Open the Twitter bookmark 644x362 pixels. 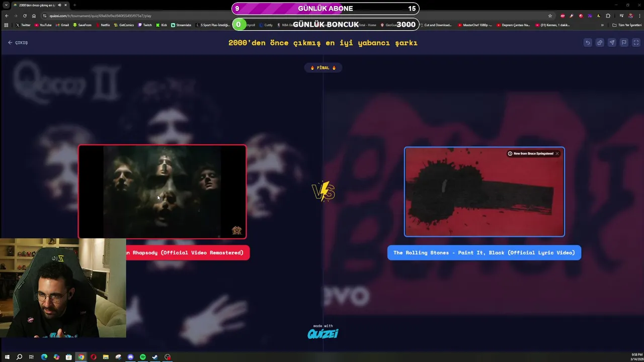(23, 25)
